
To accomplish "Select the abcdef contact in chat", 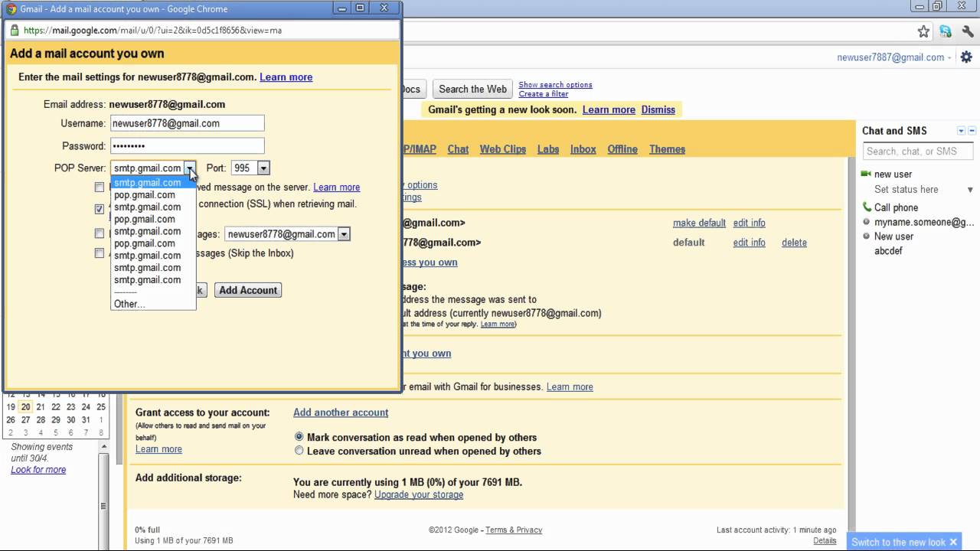I will point(888,251).
